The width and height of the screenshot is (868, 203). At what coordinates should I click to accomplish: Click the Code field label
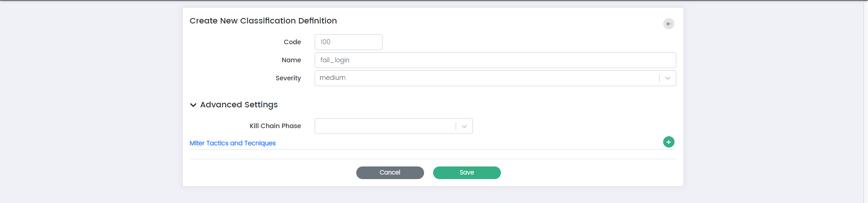[292, 42]
